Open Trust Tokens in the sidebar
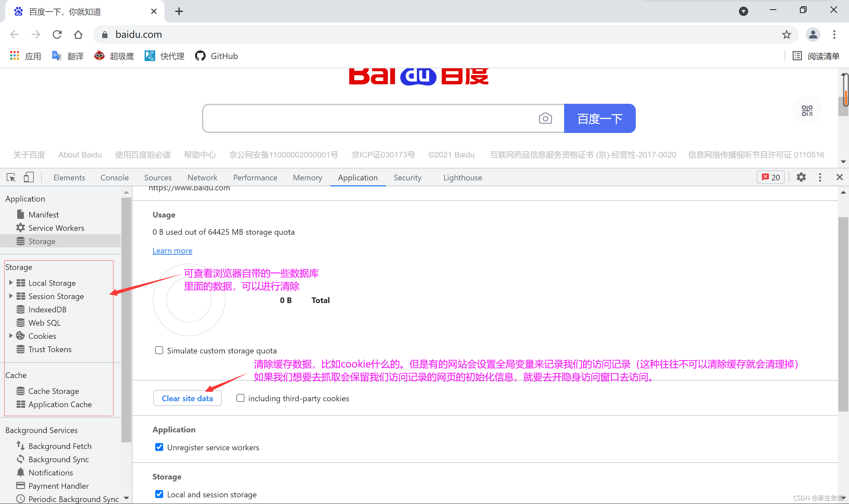Image resolution: width=849 pixels, height=504 pixels. tap(50, 349)
